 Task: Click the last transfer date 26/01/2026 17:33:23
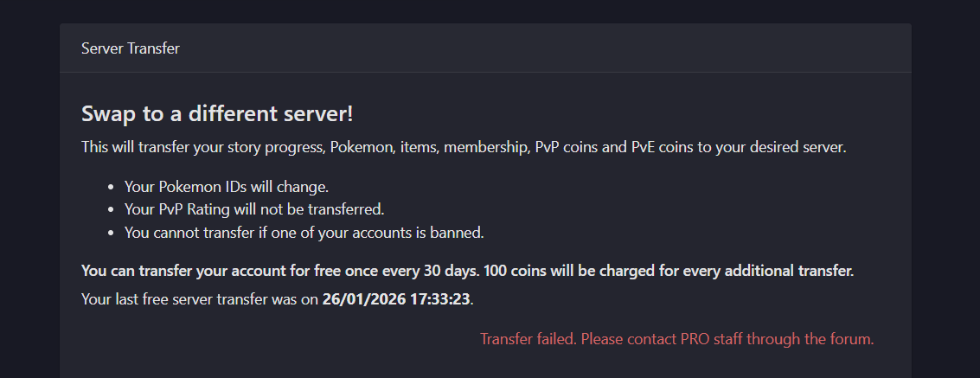tap(397, 300)
